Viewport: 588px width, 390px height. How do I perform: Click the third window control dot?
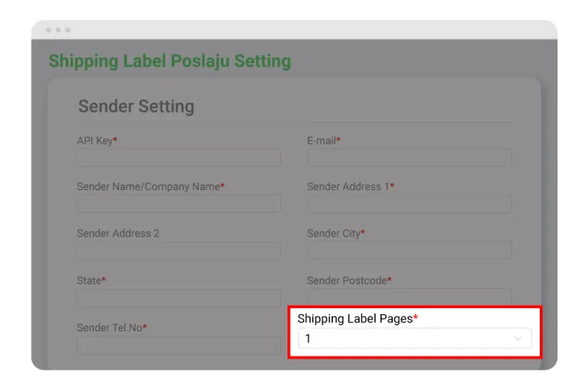tap(68, 30)
